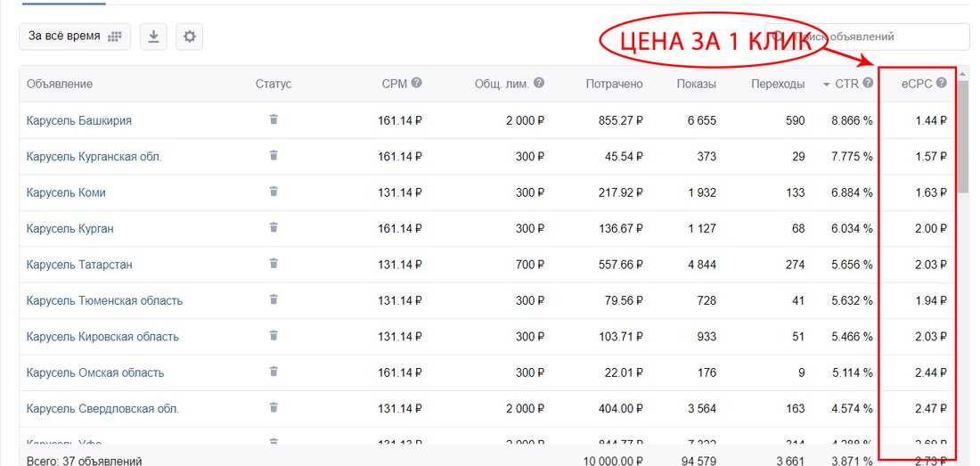Click trash icon for Карусель Башкирия
The image size is (980, 466).
(x=274, y=119)
